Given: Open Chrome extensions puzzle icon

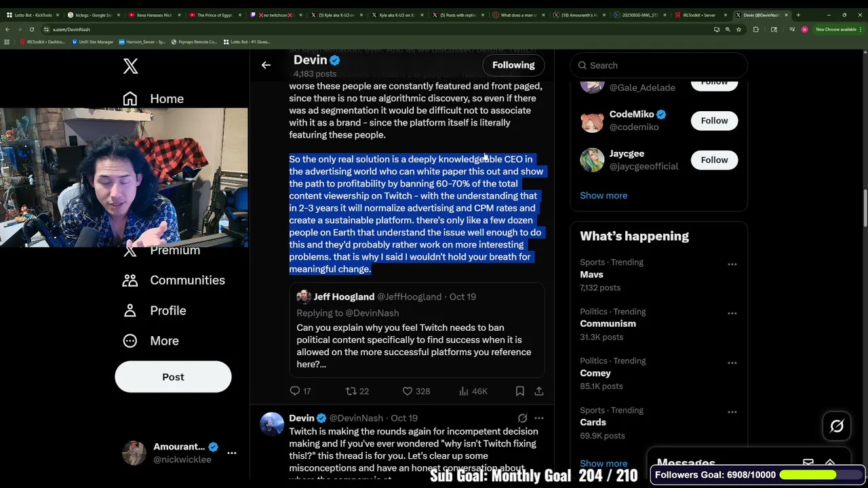Looking at the screenshot, I should pyautogui.click(x=755, y=29).
